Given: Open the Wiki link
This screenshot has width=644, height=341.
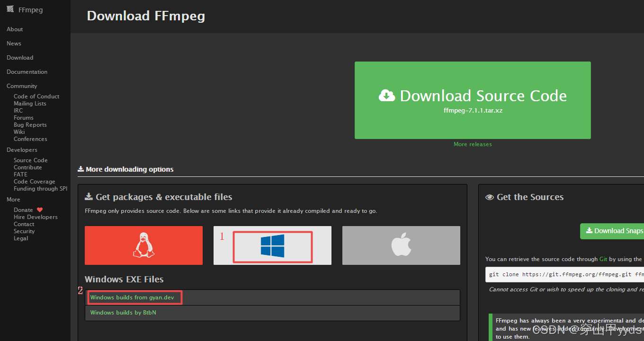Looking at the screenshot, I should point(19,132).
